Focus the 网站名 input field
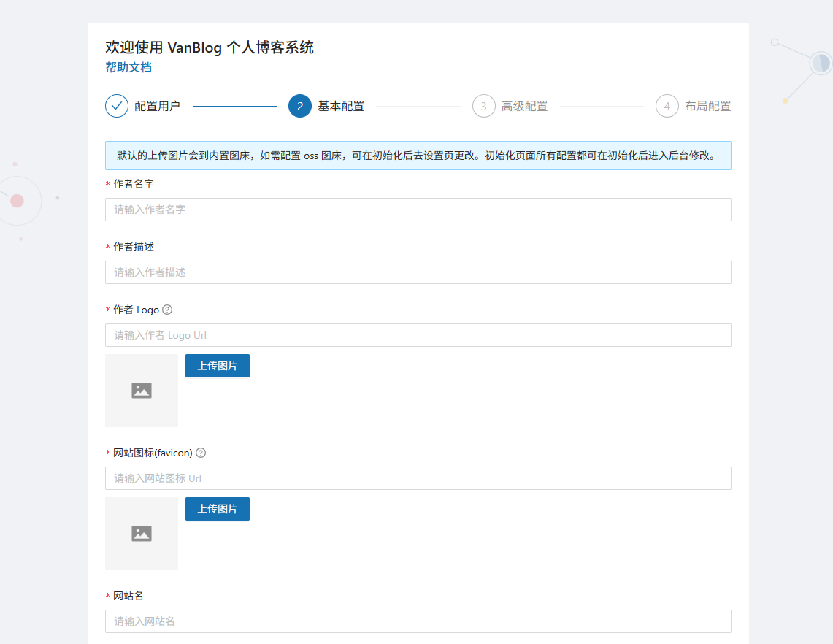Viewport: 833px width, 644px height. tap(418, 621)
